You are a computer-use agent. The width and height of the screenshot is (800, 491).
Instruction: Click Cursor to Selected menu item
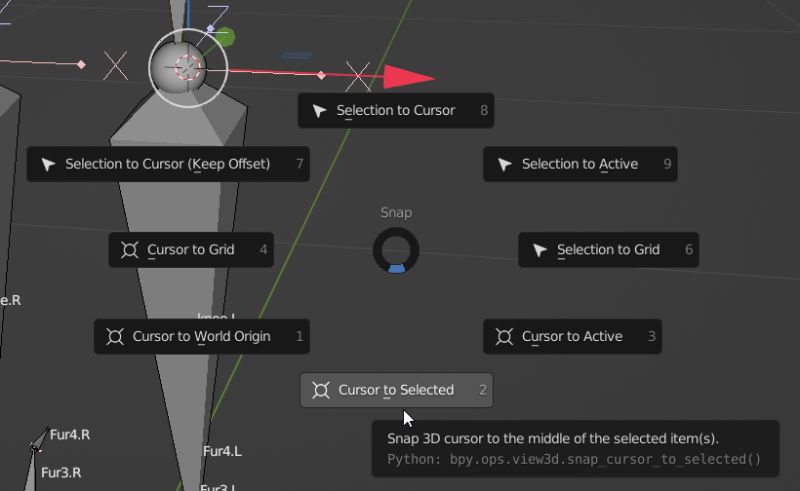click(x=396, y=390)
